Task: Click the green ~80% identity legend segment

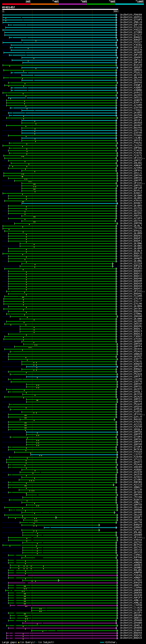Action: (x=101, y=4)
